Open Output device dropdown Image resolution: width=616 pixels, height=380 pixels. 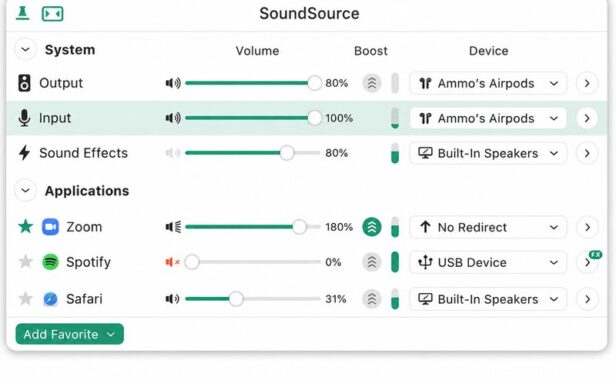pyautogui.click(x=488, y=83)
